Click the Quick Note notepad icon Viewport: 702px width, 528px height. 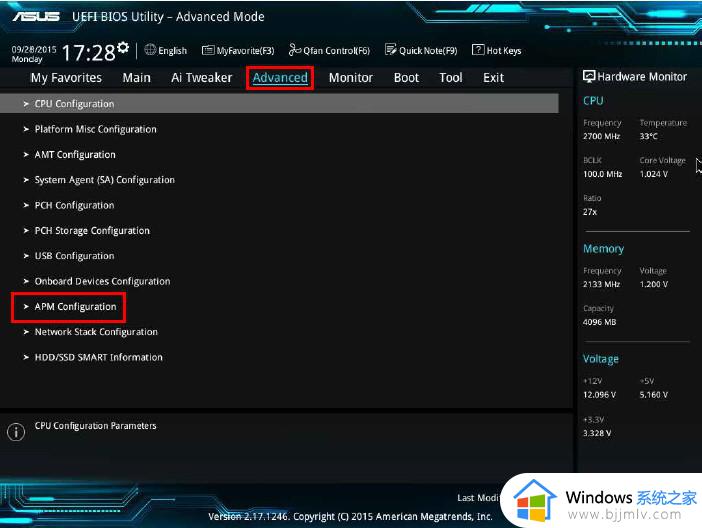[x=390, y=50]
